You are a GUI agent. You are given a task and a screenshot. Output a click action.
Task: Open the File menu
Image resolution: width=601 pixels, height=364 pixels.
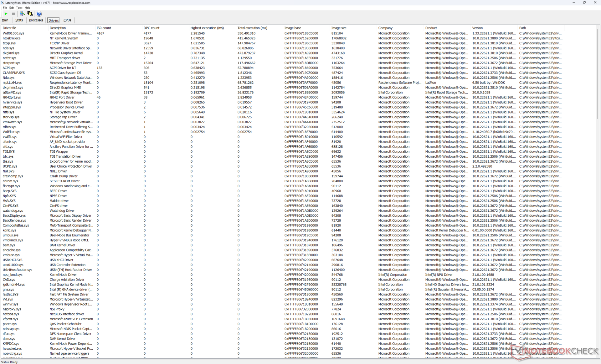coord(5,8)
